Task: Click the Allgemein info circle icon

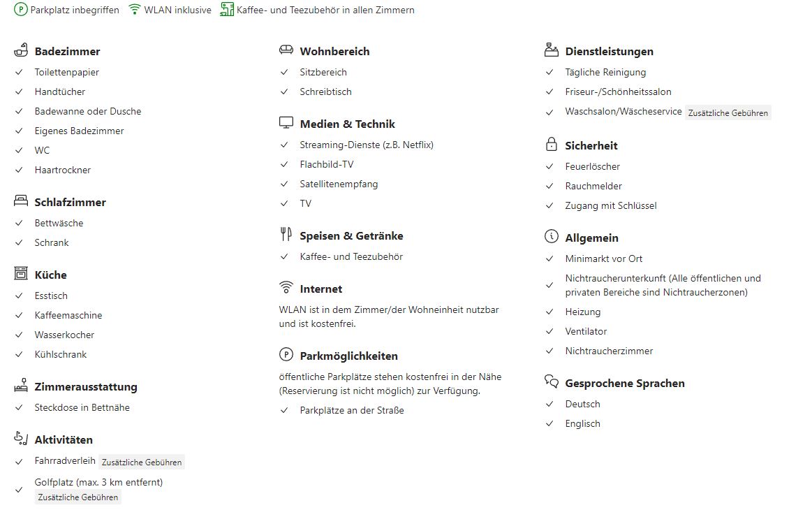Action: click(x=552, y=237)
